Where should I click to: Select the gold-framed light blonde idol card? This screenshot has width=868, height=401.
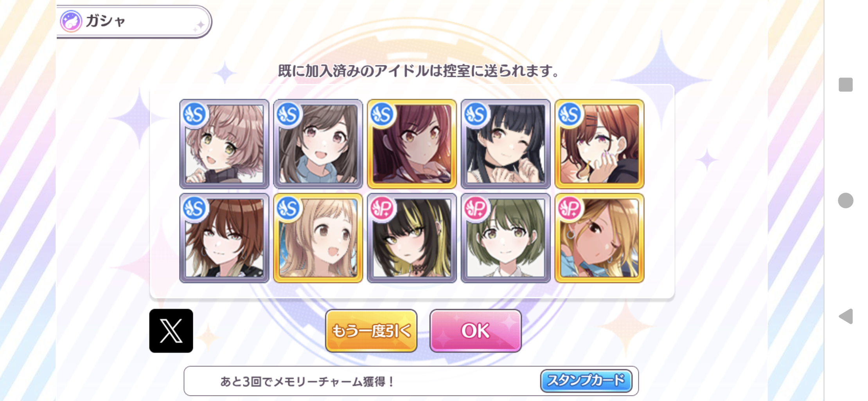[318, 238]
